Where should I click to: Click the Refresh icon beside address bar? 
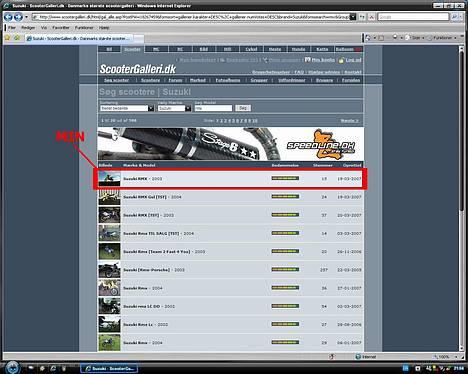coord(362,17)
